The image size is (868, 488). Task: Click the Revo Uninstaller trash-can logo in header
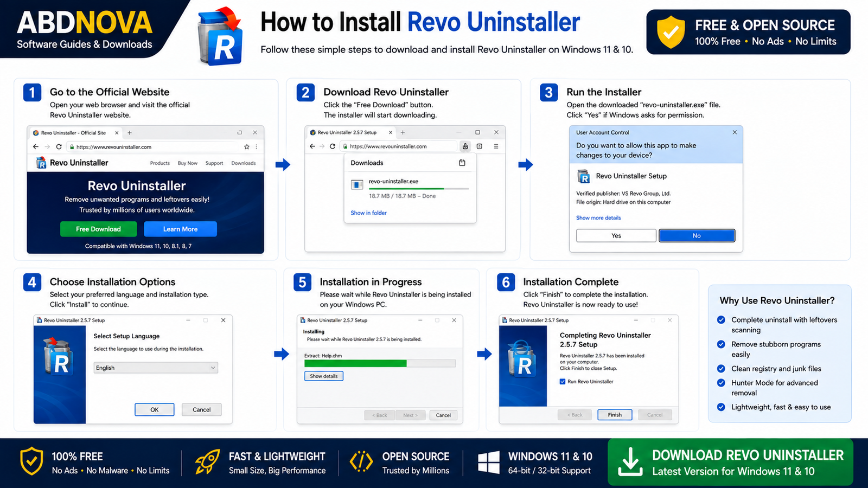220,37
